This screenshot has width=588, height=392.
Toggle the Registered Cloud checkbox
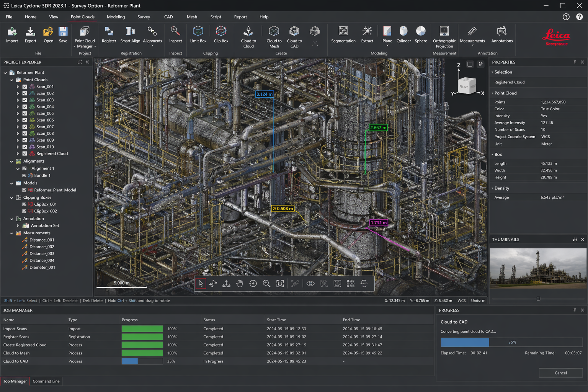pyautogui.click(x=24, y=154)
